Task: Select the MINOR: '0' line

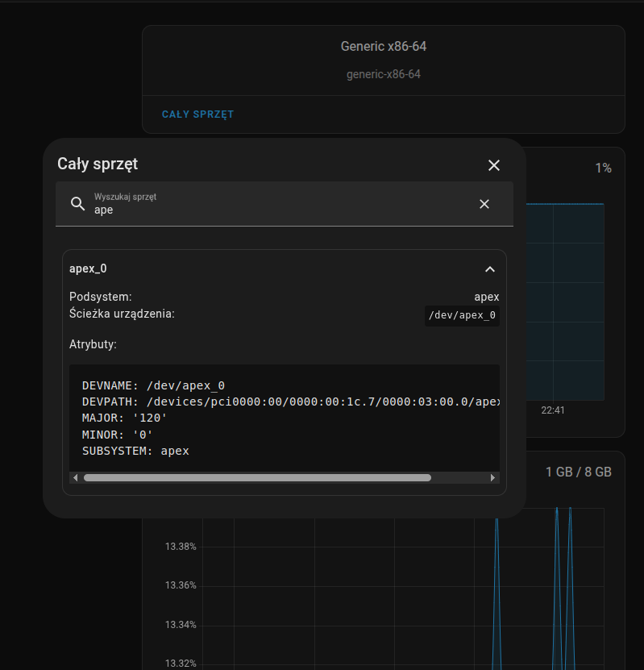Action: tap(117, 435)
